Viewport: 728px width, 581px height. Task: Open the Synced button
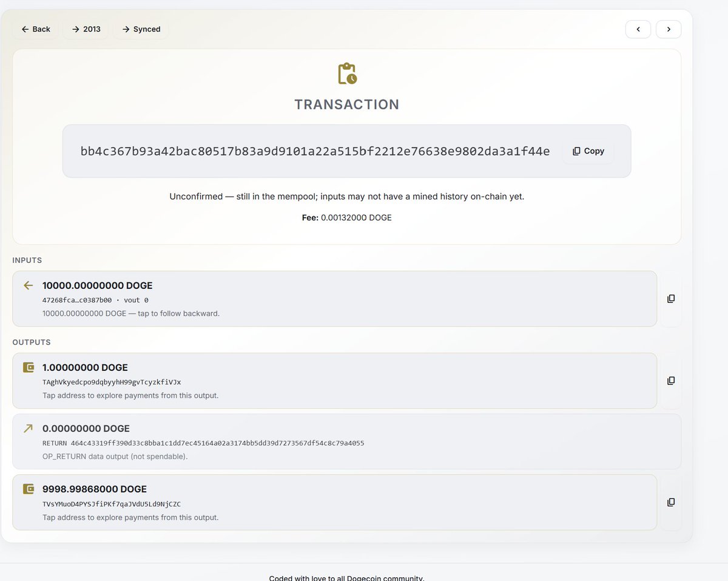(141, 29)
